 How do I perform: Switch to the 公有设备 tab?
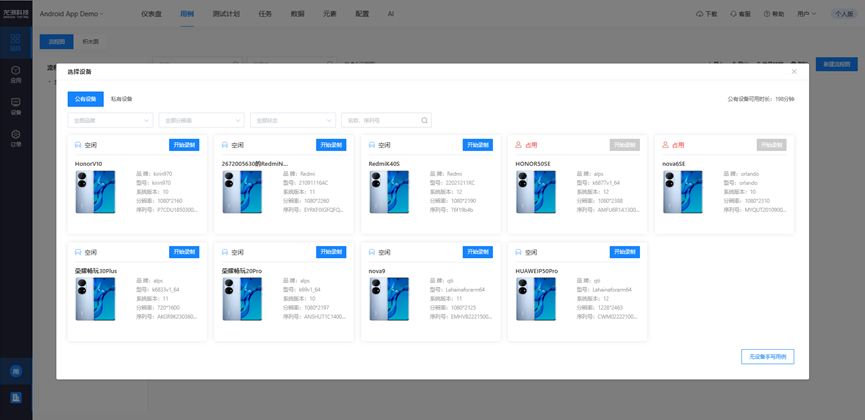86,99
